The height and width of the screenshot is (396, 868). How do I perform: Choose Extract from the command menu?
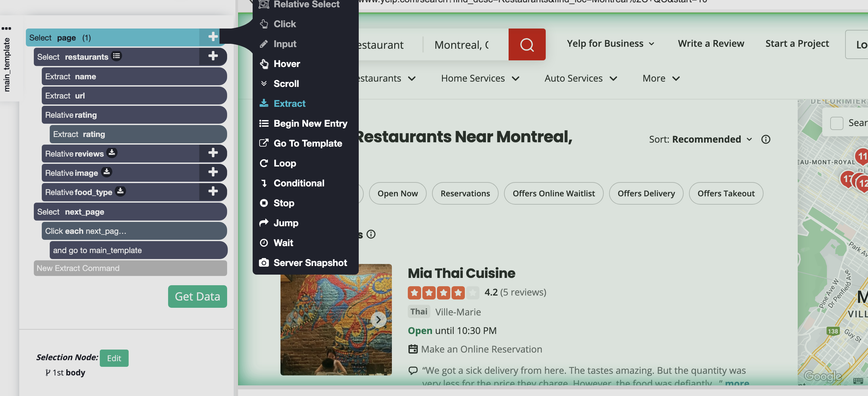tap(289, 103)
